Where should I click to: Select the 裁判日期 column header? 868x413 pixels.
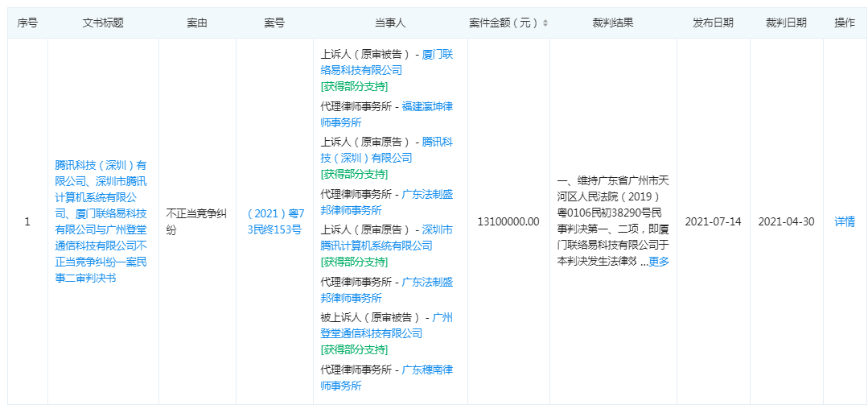786,23
